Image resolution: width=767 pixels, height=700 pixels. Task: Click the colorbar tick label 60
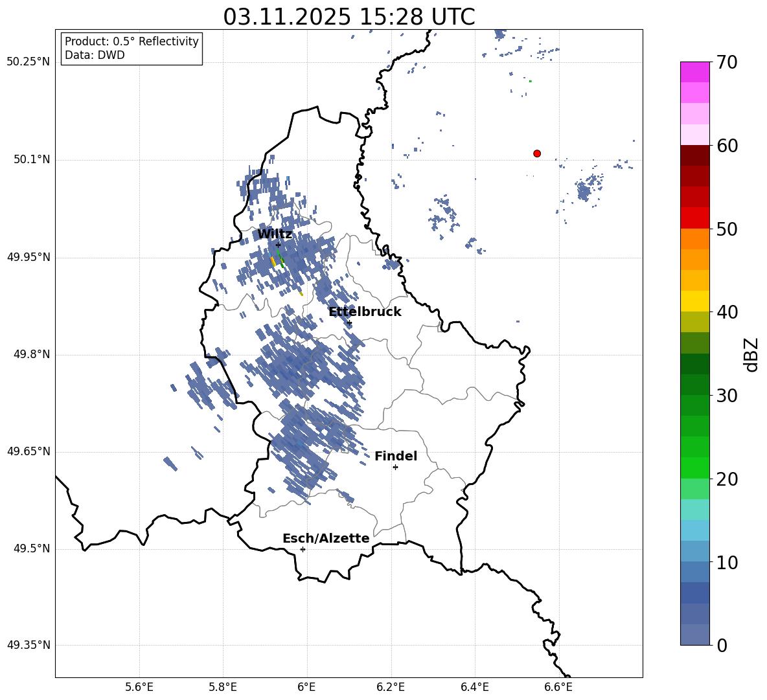point(727,146)
